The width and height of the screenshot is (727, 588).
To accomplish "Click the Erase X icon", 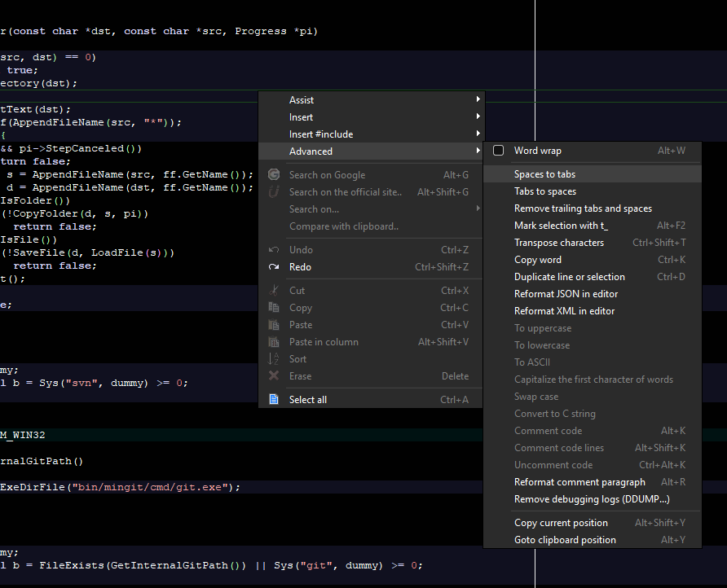I will coord(274,376).
